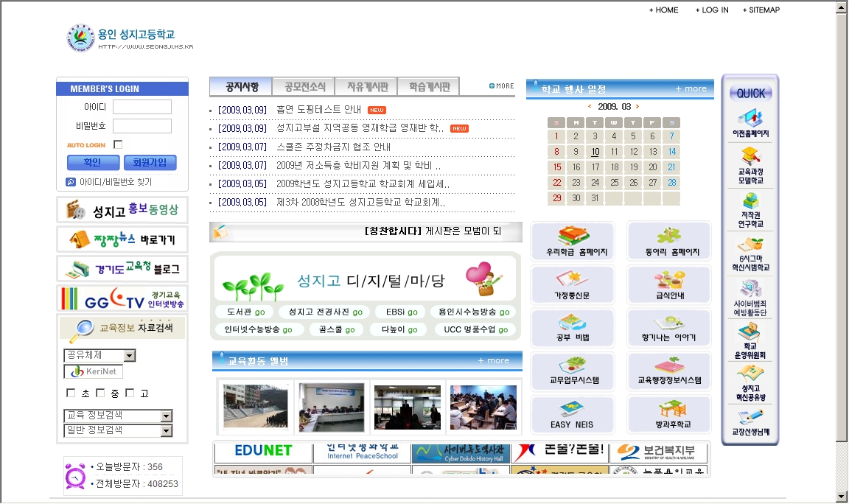Open the 스쿨존 주정차금지 협조 안내 notice

[x=333, y=147]
